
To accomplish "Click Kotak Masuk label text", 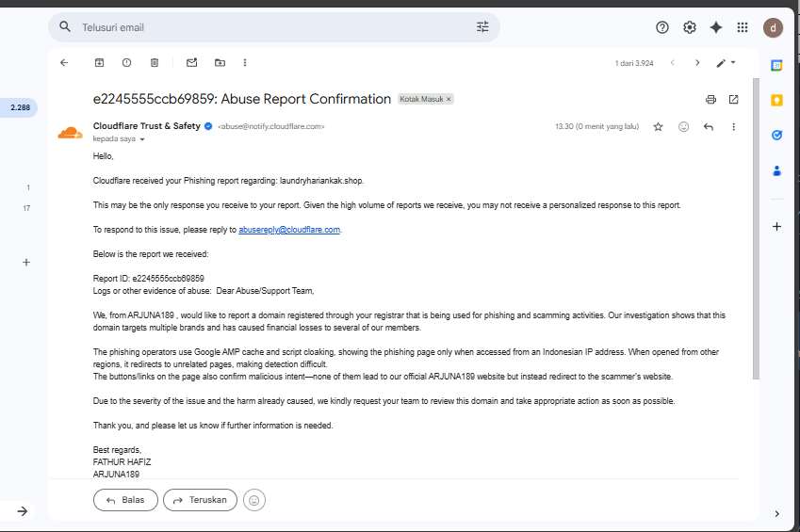I will pos(421,99).
